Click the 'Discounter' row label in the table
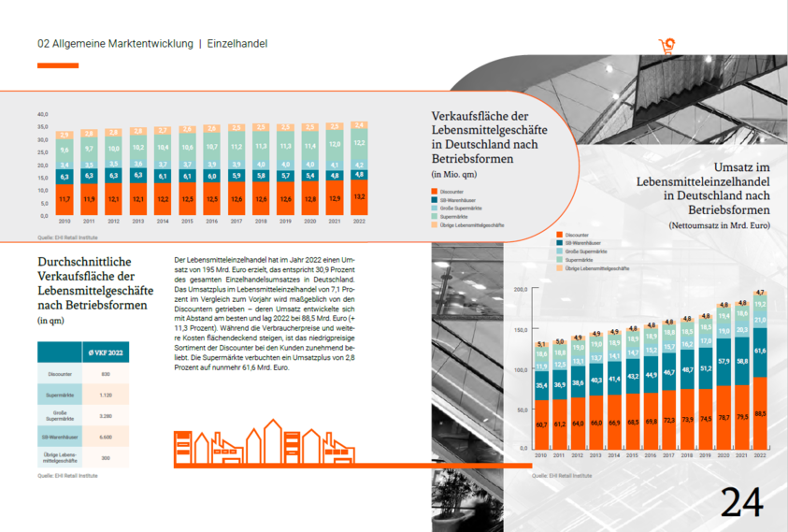This screenshot has height=532, width=788. [60, 374]
